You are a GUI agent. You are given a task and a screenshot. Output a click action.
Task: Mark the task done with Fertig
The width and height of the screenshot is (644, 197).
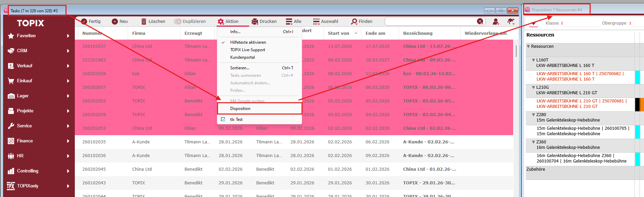91,22
